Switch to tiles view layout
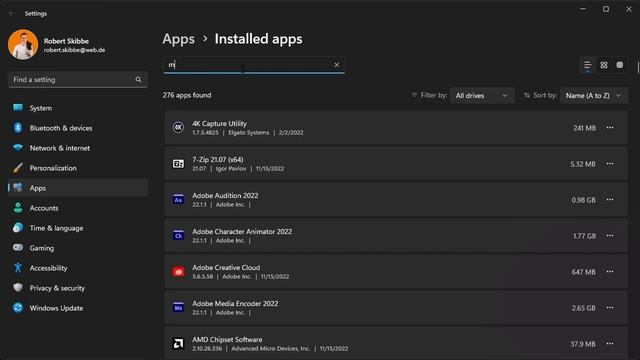Image resolution: width=640 pixels, height=360 pixels. click(x=620, y=65)
